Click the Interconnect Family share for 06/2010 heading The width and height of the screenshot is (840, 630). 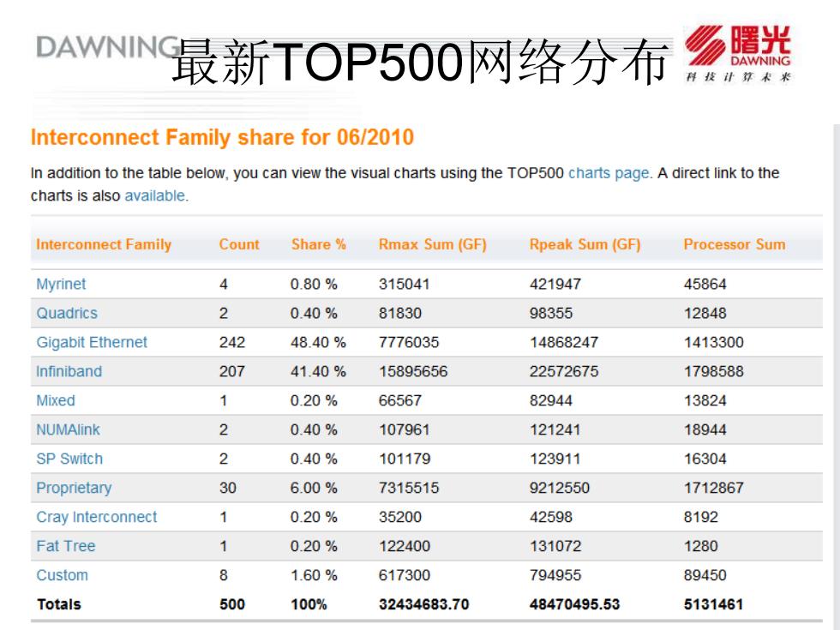click(x=222, y=138)
